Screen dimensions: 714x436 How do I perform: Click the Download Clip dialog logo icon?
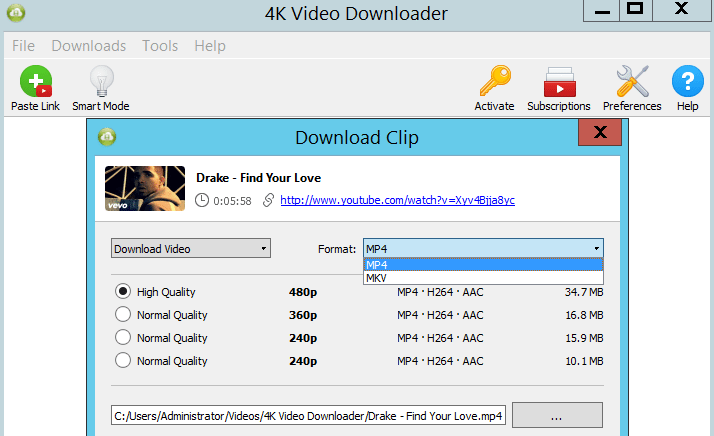click(x=107, y=137)
